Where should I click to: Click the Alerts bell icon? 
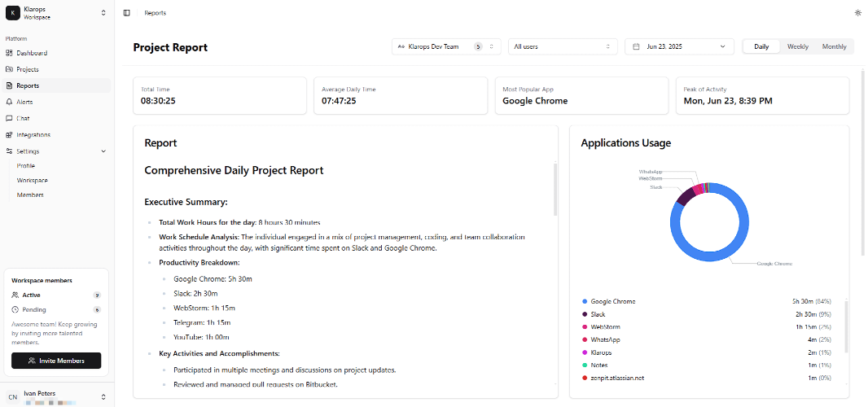pyautogui.click(x=9, y=102)
